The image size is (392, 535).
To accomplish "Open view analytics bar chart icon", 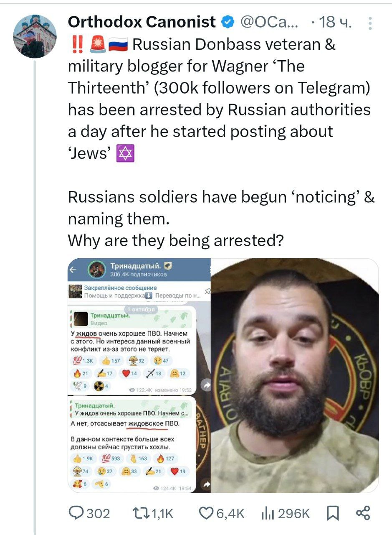I will click(266, 513).
